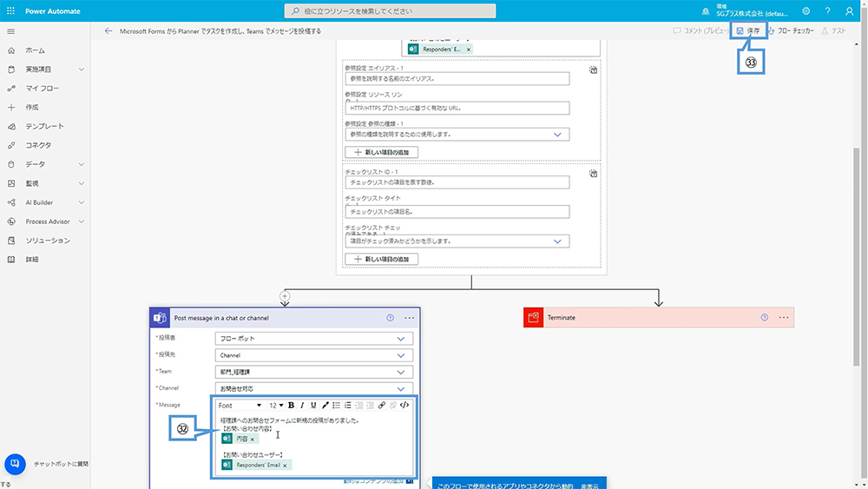Select 作成 in the sidebar

pos(32,108)
